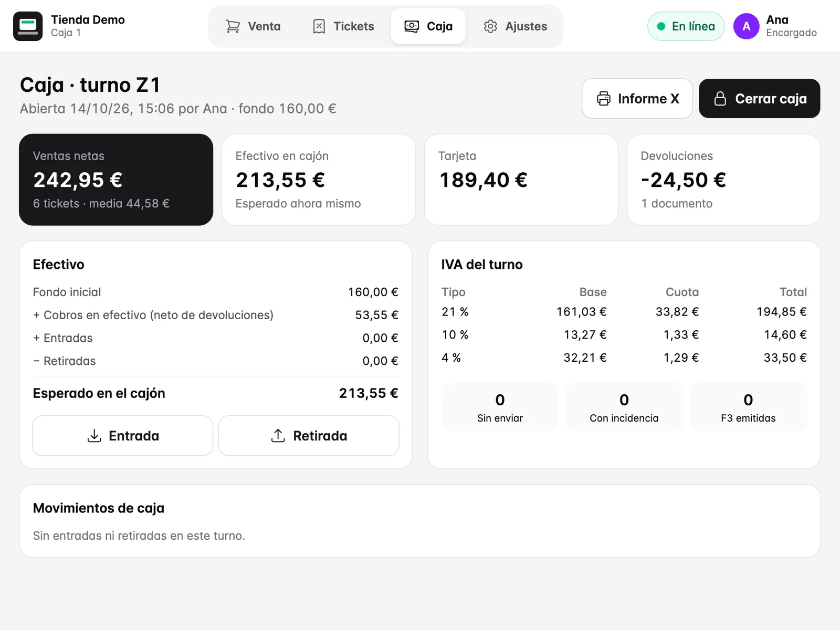Select the Ventas netas summary card
Screen dimensions: 840x630
[x=116, y=180]
